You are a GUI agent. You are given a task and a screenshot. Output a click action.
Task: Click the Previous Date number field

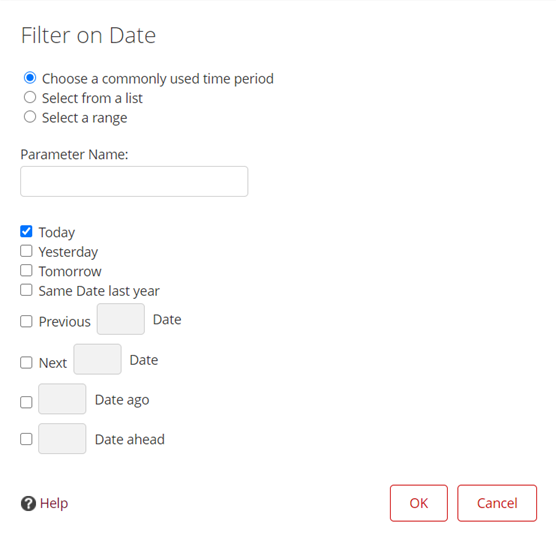pyautogui.click(x=121, y=319)
